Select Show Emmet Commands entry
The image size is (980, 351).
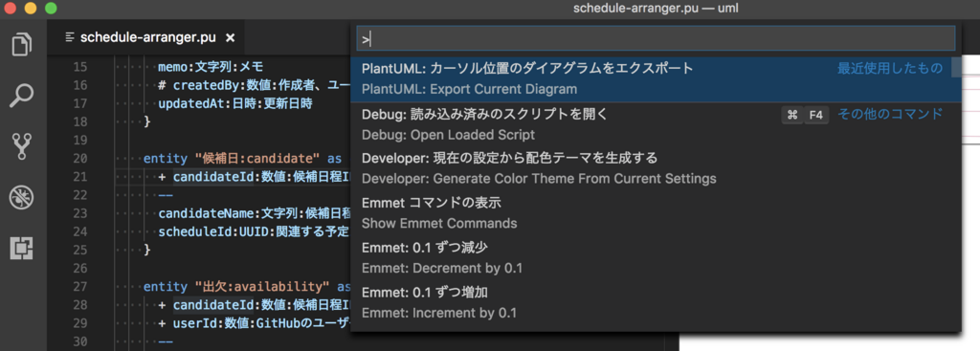click(x=656, y=213)
